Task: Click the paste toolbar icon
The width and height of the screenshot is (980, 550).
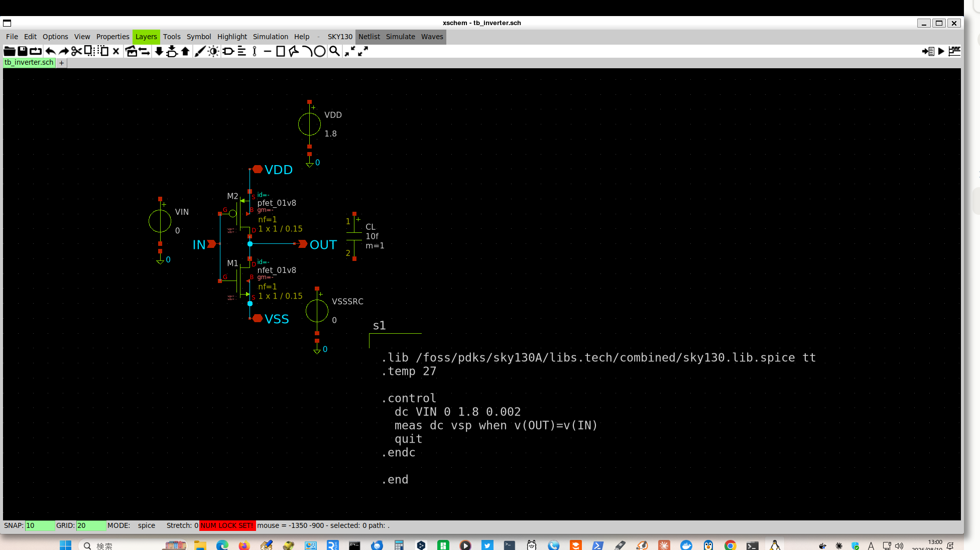Action: [103, 51]
